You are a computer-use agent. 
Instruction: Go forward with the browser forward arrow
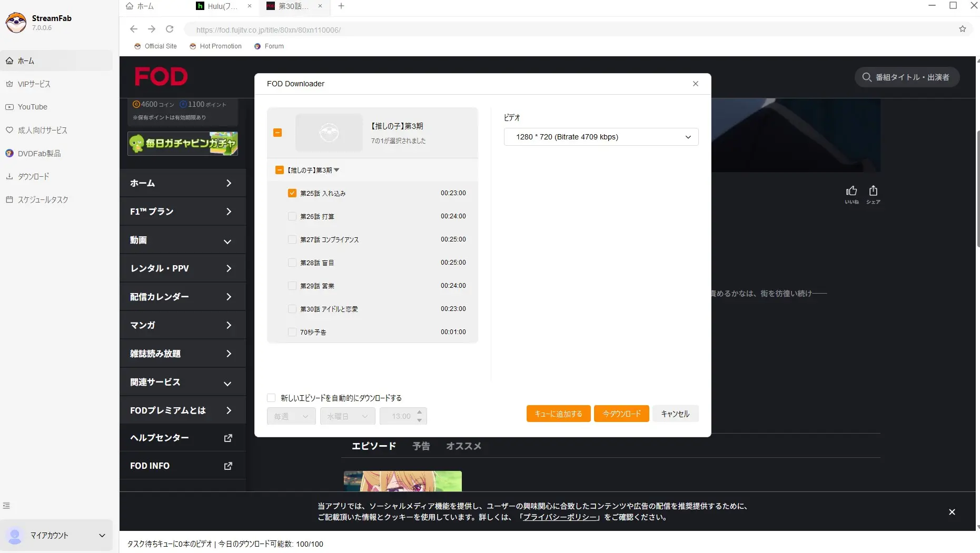152,29
